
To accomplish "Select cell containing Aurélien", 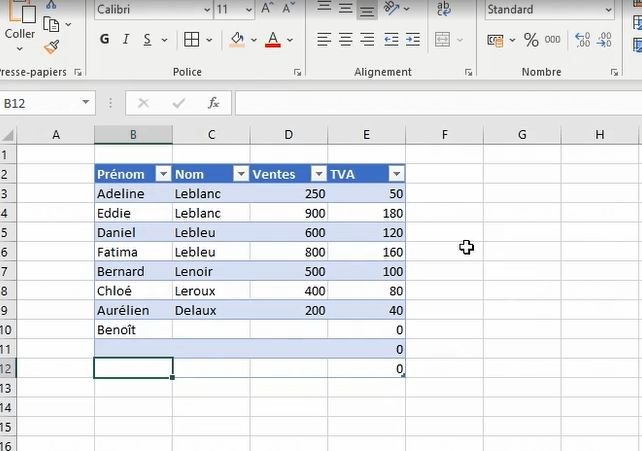I will (133, 310).
